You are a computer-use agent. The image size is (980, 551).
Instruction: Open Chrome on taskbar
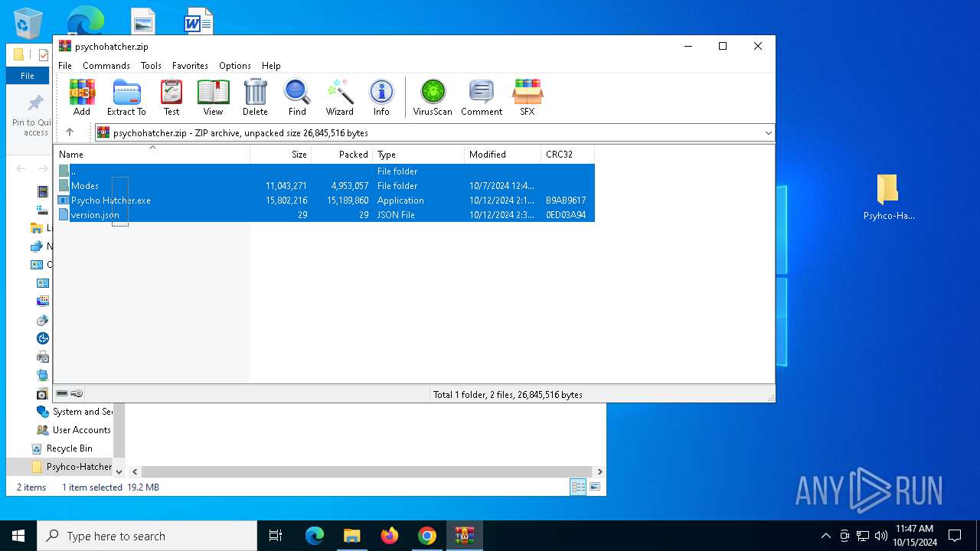click(x=427, y=536)
